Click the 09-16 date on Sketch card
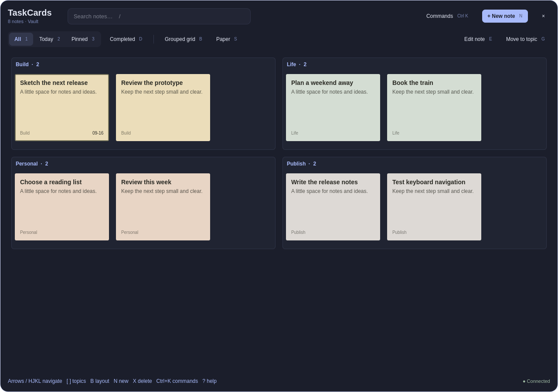 (98, 133)
